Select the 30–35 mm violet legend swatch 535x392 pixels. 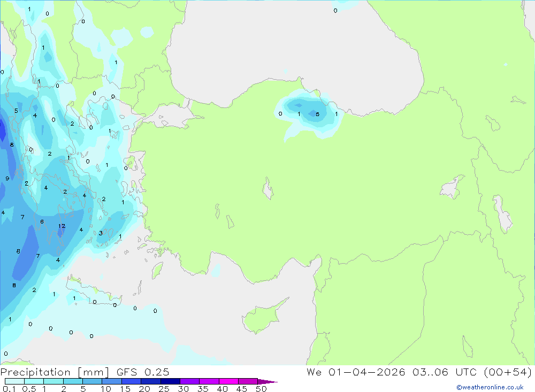click(x=189, y=381)
